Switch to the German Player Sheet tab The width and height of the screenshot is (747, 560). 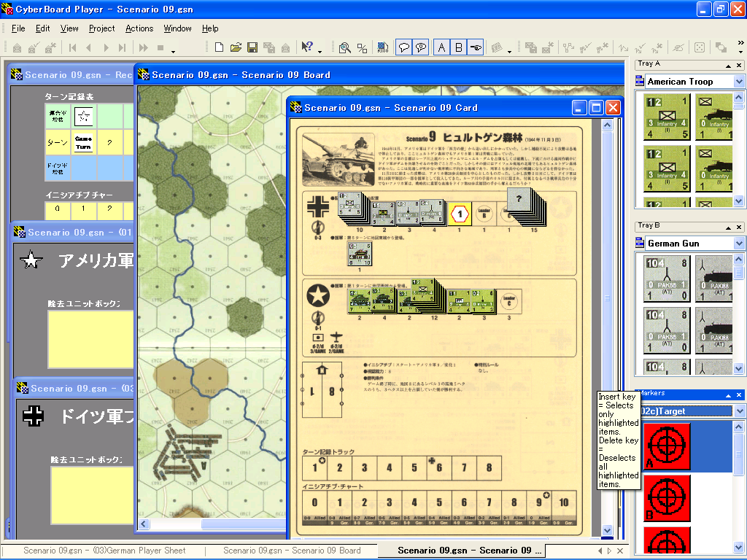(x=104, y=551)
